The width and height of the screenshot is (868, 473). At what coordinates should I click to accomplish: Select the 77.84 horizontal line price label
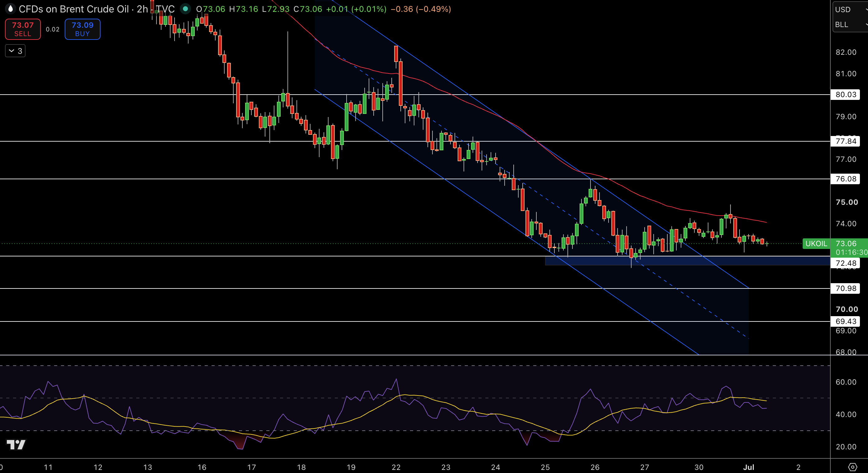coord(846,141)
